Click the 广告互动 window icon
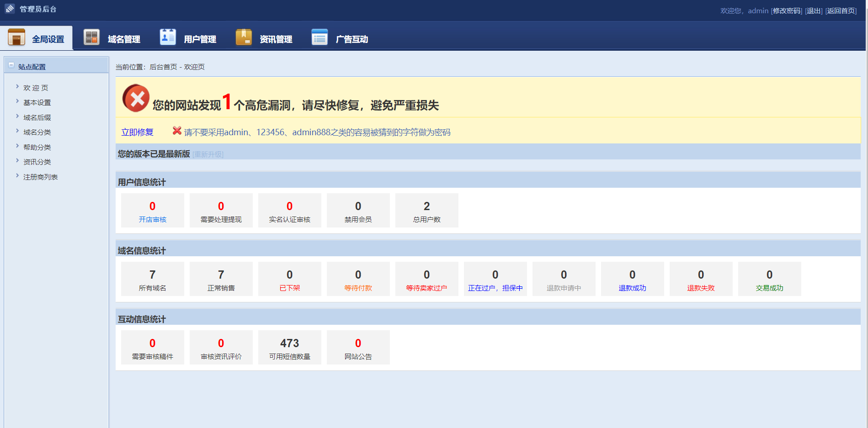The image size is (868, 428). 320,37
